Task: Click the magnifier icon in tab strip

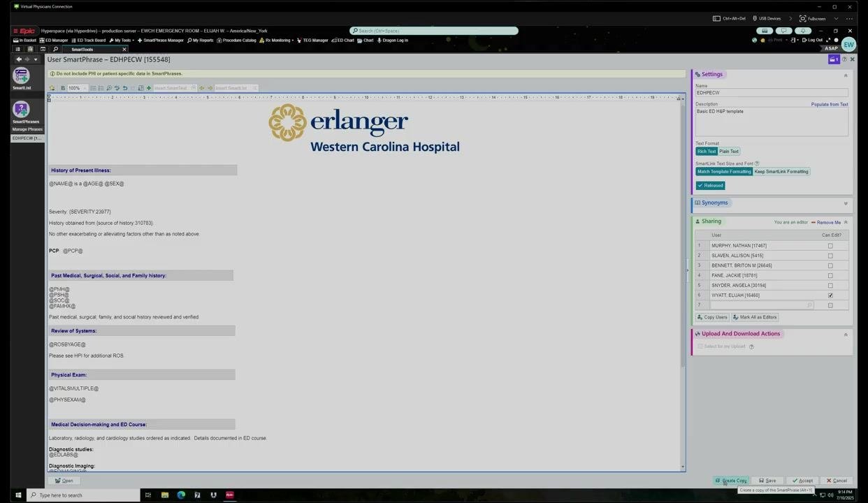Action: (55, 50)
